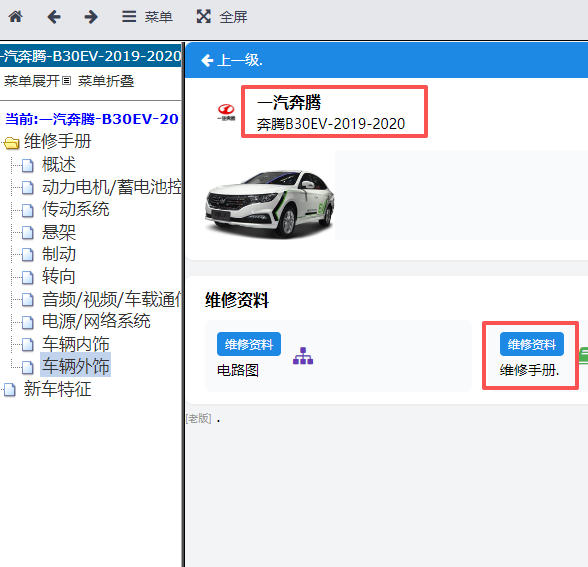Viewport: 588px width, 567px height.
Task: Click the 维修手册 folder icon
Action: [11, 143]
